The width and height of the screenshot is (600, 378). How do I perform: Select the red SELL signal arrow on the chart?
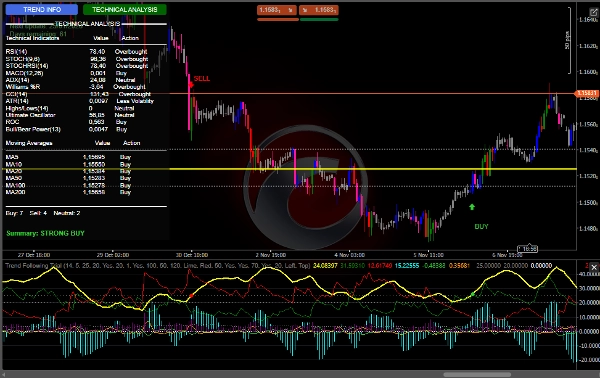point(191,85)
